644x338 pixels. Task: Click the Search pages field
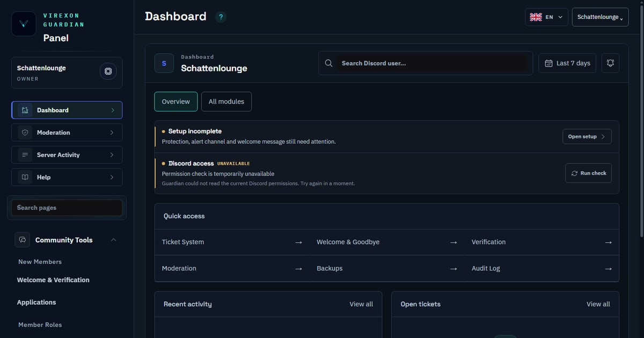(x=67, y=208)
